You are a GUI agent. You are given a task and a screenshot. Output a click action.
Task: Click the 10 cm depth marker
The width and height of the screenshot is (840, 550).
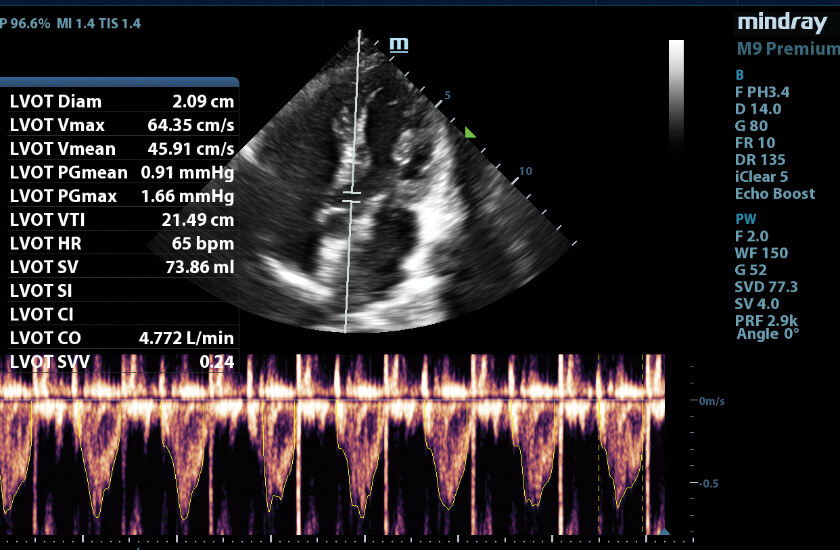tap(525, 172)
